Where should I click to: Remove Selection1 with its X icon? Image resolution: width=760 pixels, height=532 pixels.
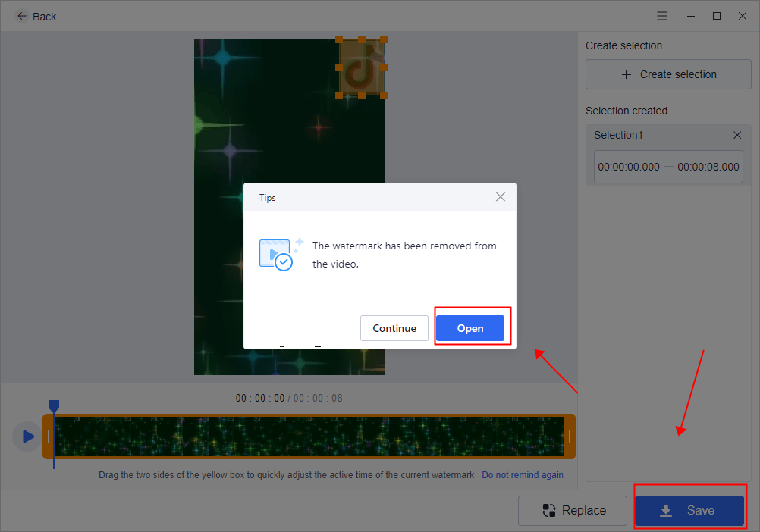[737, 135]
